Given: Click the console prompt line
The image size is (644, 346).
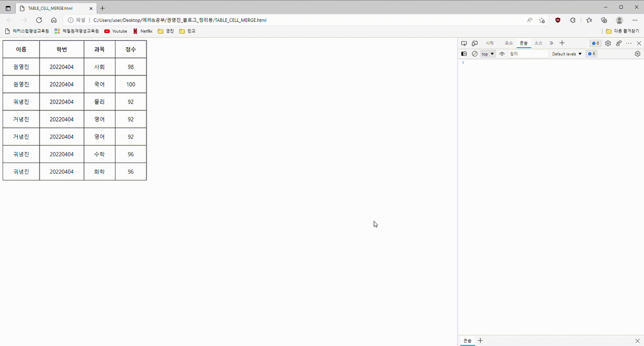Looking at the screenshot, I should pyautogui.click(x=551, y=63).
